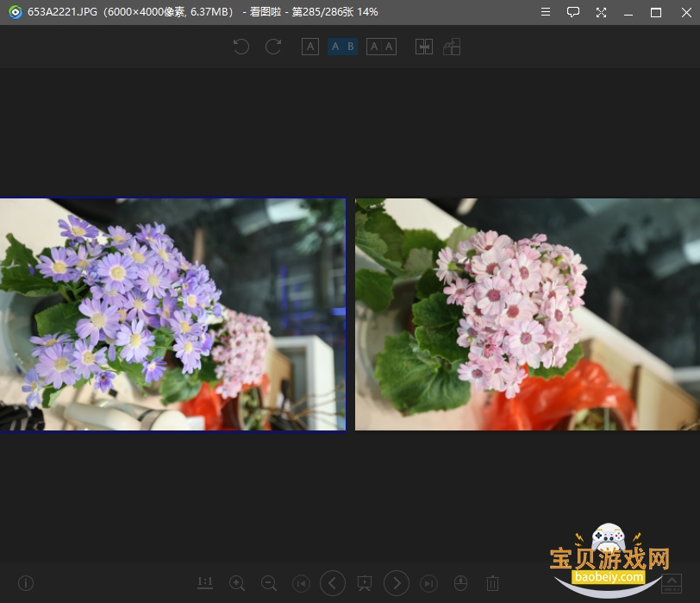Select the A A duplicate view mode
700x603 pixels.
coord(381,47)
